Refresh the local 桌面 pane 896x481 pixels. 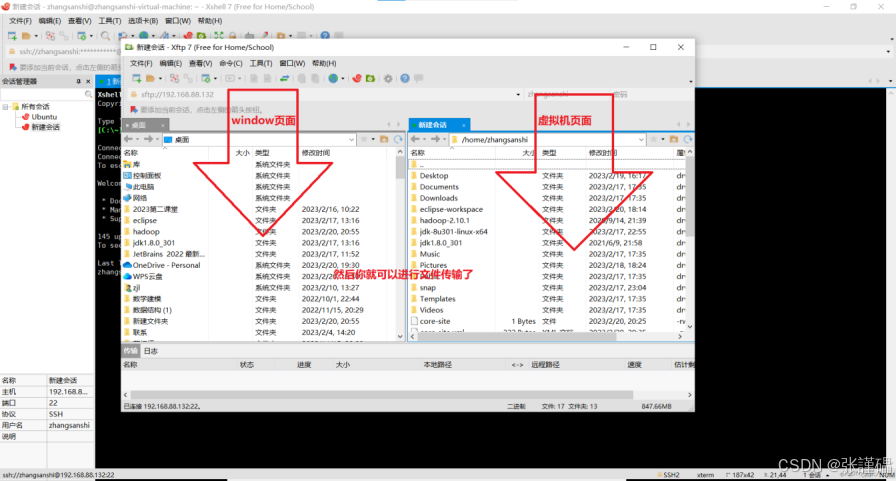click(398, 139)
